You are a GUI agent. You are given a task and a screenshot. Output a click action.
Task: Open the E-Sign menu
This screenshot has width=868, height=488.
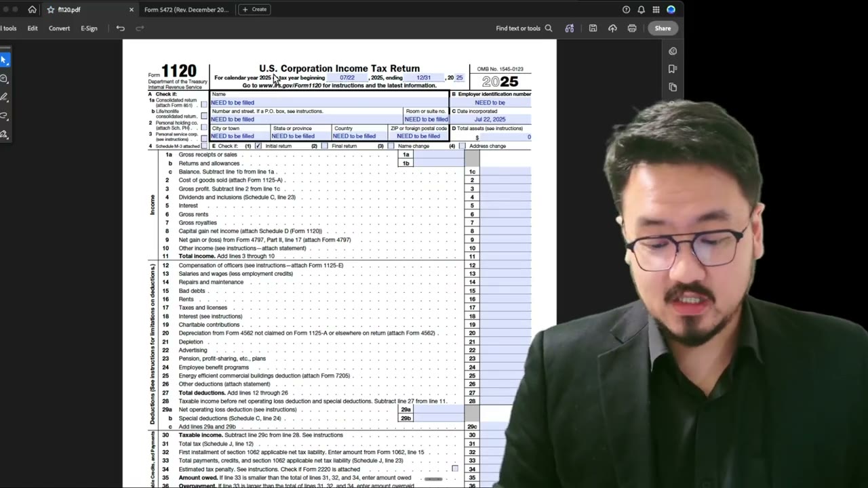pos(89,28)
